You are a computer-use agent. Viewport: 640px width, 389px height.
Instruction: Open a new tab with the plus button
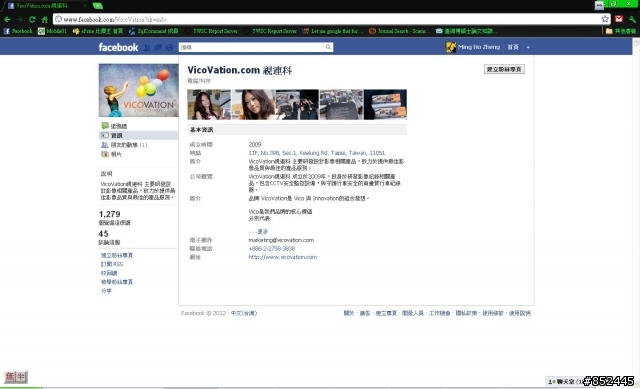(98, 5)
